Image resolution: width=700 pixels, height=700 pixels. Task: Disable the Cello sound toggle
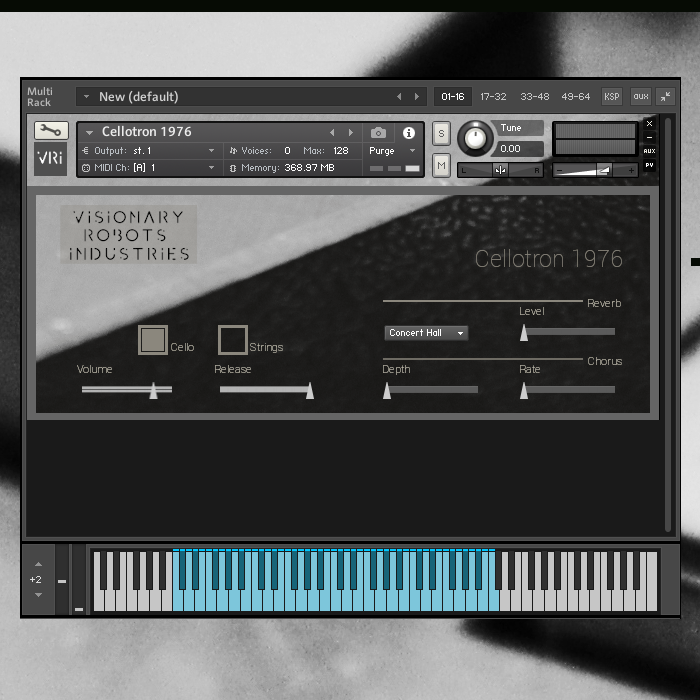pyautogui.click(x=153, y=340)
